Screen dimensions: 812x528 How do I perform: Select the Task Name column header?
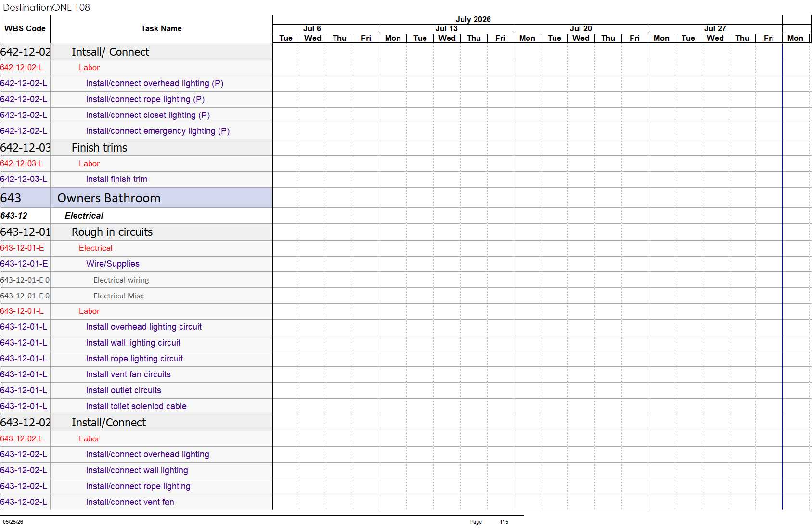(161, 29)
